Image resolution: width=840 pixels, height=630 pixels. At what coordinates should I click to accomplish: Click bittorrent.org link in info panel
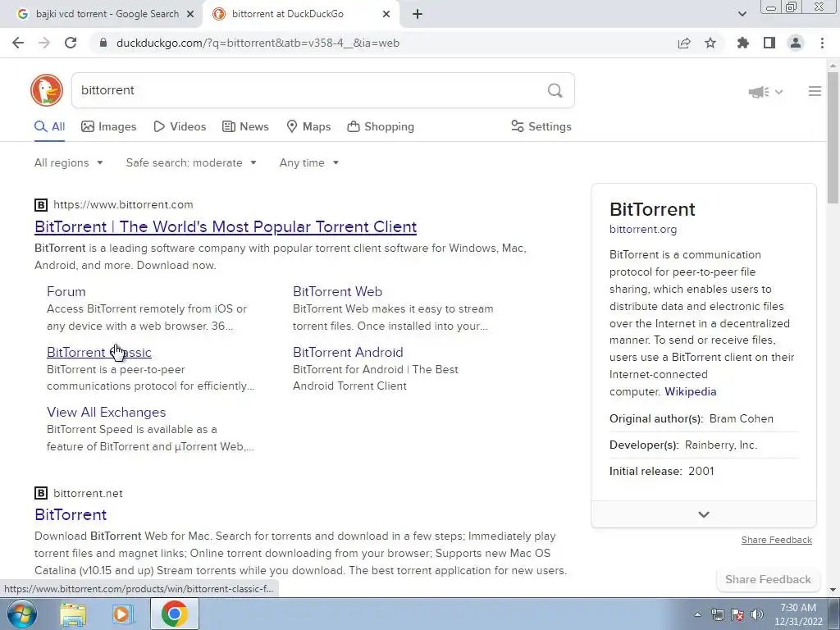tap(643, 230)
